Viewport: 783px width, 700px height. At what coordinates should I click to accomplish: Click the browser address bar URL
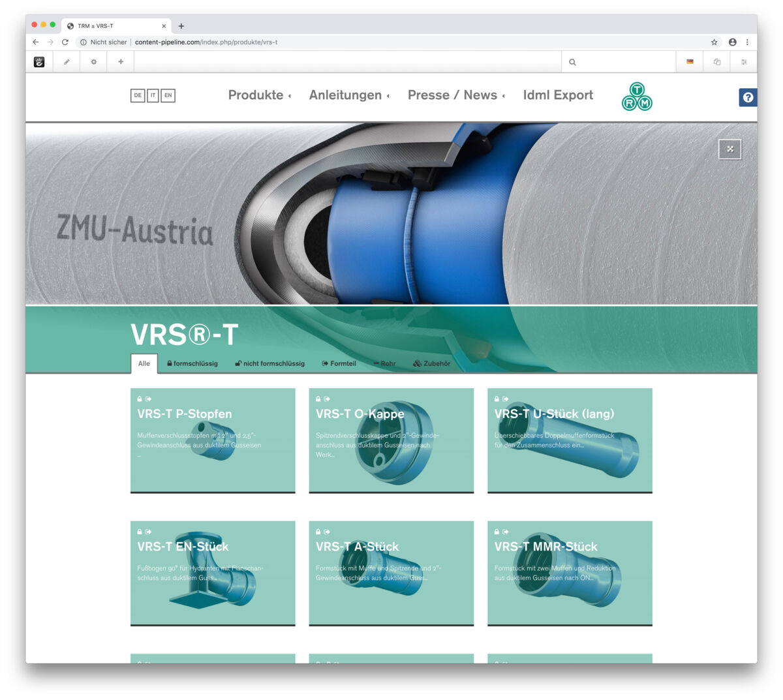206,42
